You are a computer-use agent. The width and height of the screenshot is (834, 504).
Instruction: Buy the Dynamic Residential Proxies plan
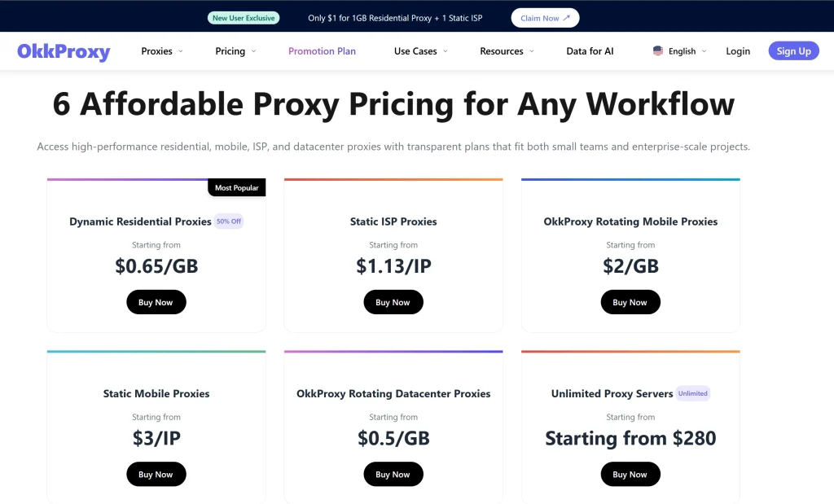[156, 302]
